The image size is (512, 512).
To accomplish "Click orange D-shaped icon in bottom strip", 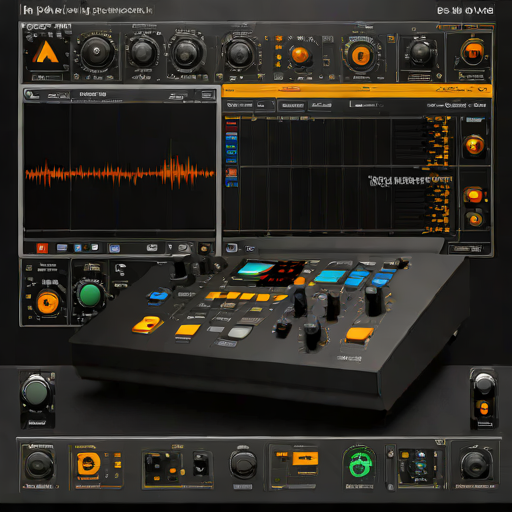I will tap(88, 464).
